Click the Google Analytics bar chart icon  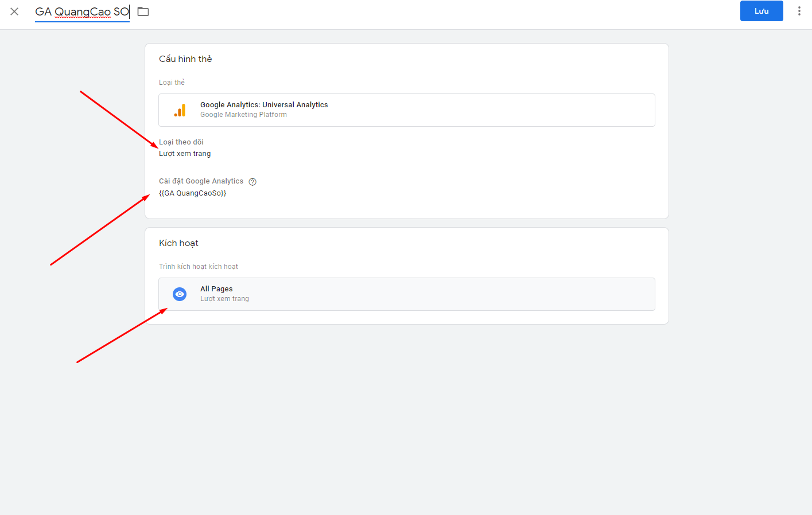point(180,110)
